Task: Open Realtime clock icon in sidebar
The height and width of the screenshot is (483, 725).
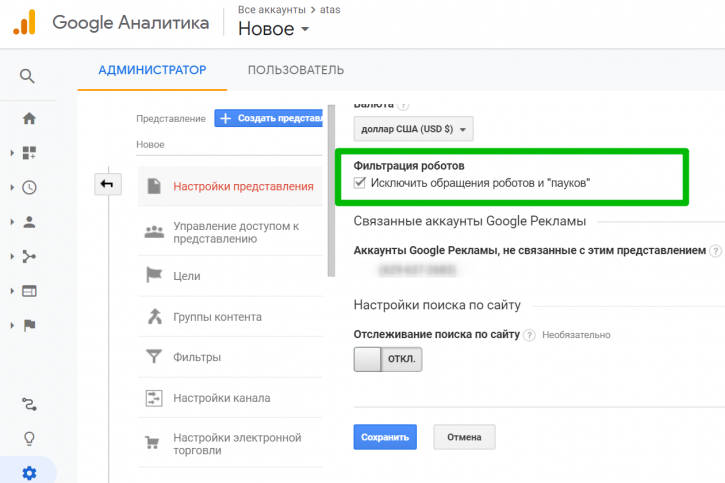Action: click(29, 187)
